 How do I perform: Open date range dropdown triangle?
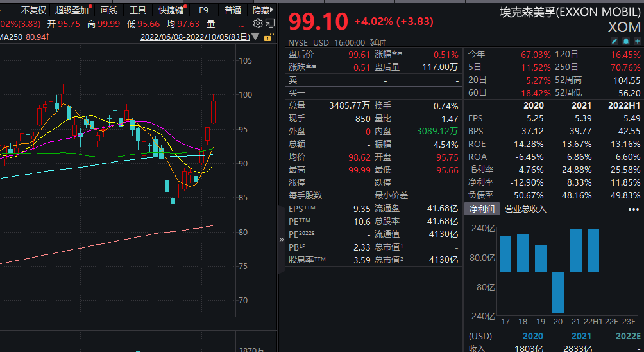pos(255,37)
